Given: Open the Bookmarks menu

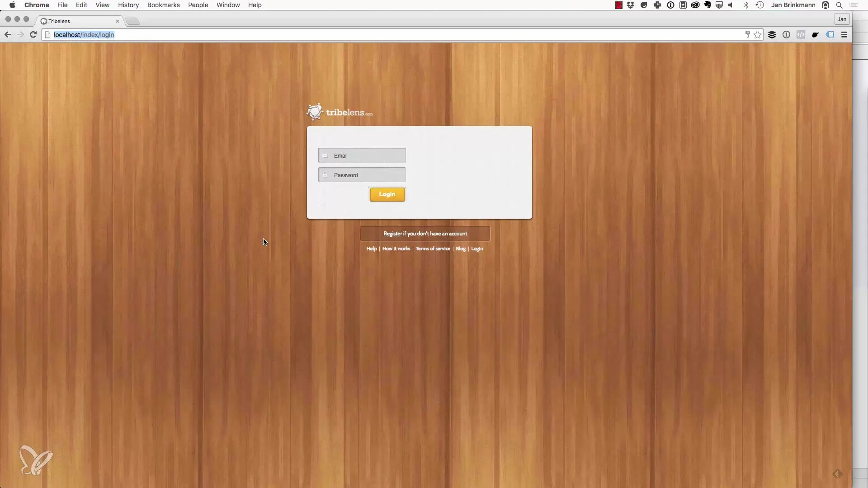Looking at the screenshot, I should [164, 5].
